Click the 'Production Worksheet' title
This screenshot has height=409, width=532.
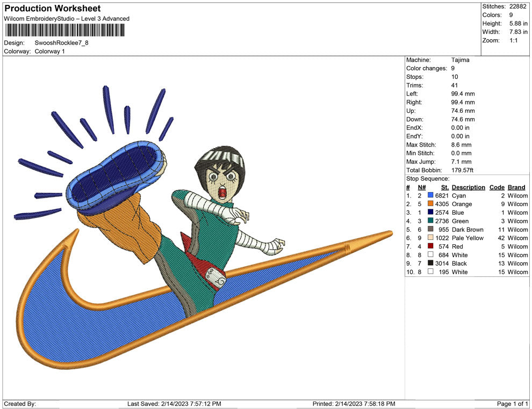(53, 9)
